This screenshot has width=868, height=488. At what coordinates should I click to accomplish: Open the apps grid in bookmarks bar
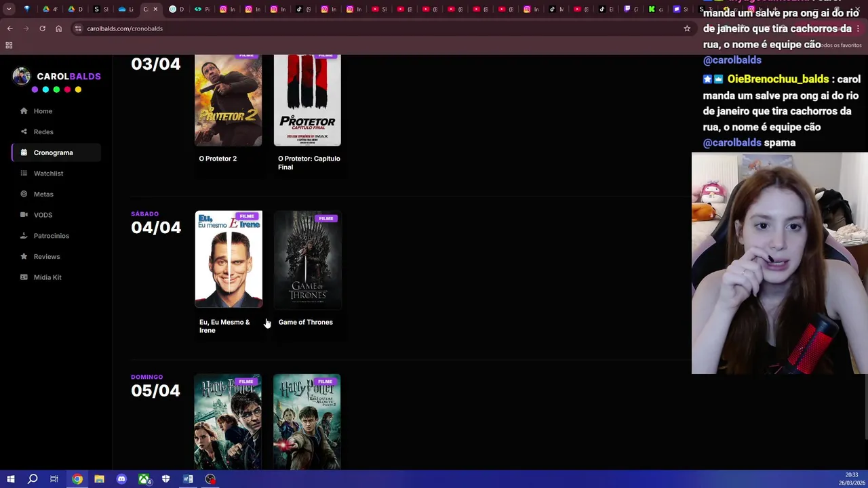[x=9, y=45]
